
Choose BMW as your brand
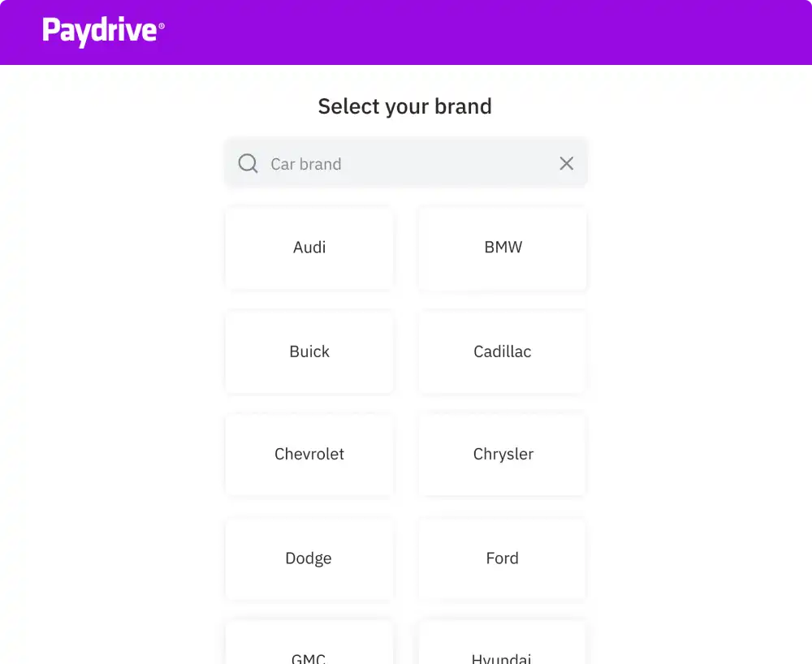pos(503,248)
